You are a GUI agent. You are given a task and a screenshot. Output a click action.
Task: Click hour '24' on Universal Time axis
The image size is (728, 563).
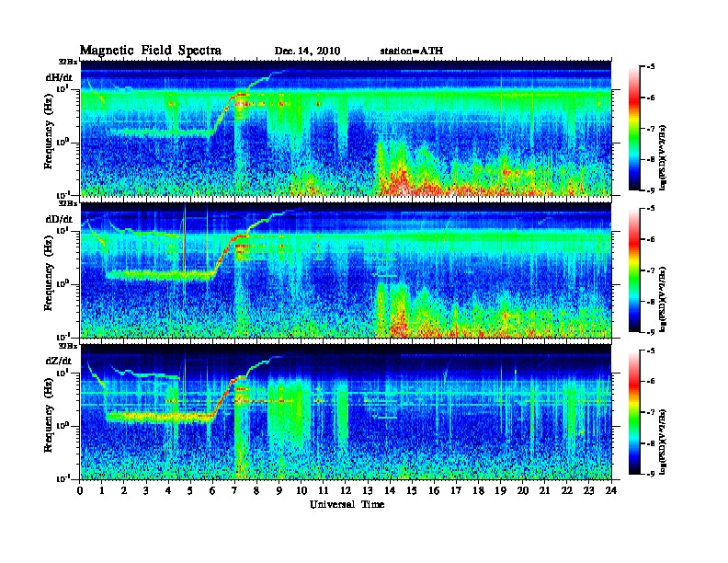pos(611,490)
